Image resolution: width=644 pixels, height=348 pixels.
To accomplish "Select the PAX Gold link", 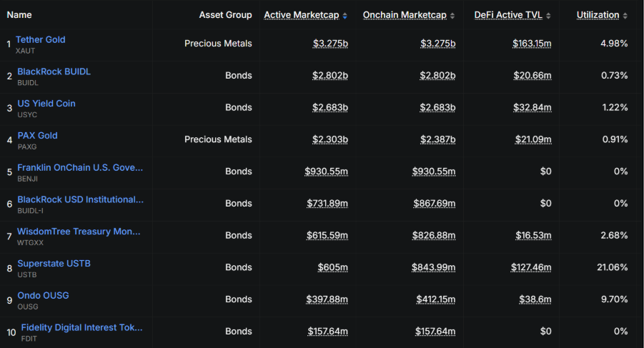I will 37,136.
